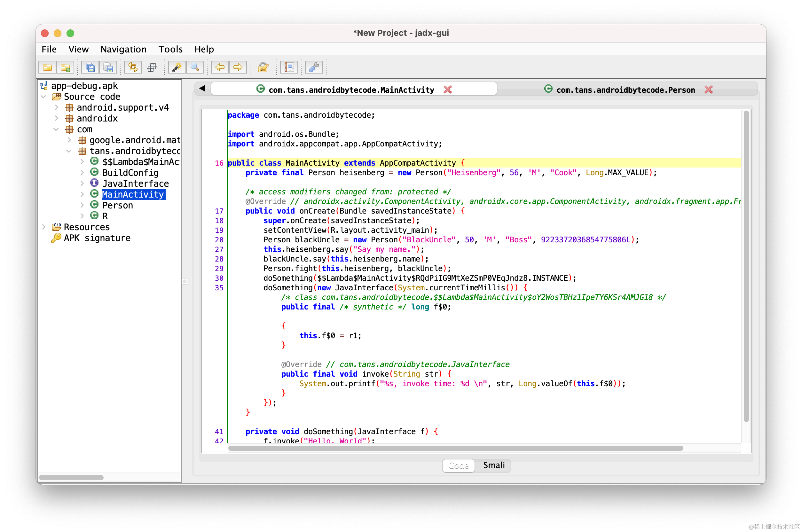Viewport: 802px width, 532px height.
Task: Click the Open file toolbar icon
Action: (x=48, y=67)
